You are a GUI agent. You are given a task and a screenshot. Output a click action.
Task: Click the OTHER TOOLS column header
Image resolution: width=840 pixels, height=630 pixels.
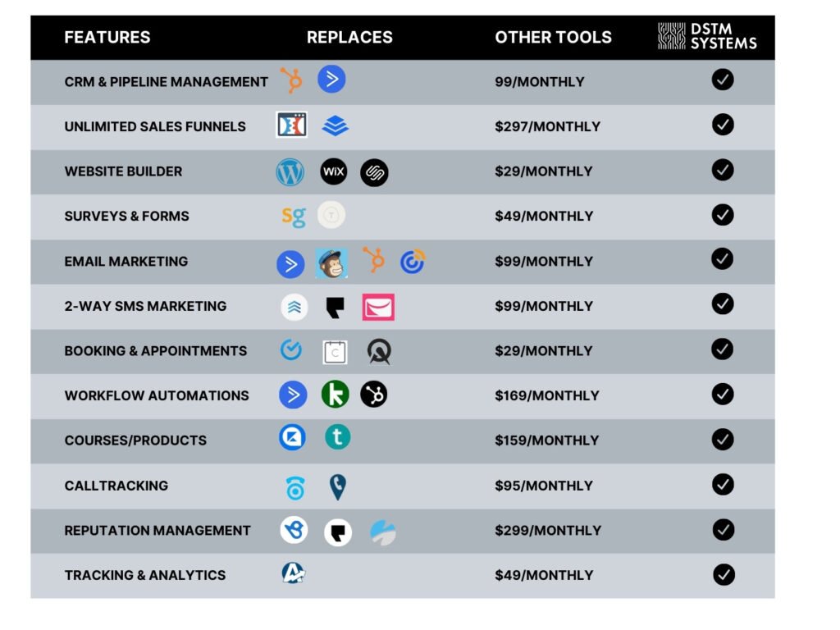(553, 38)
